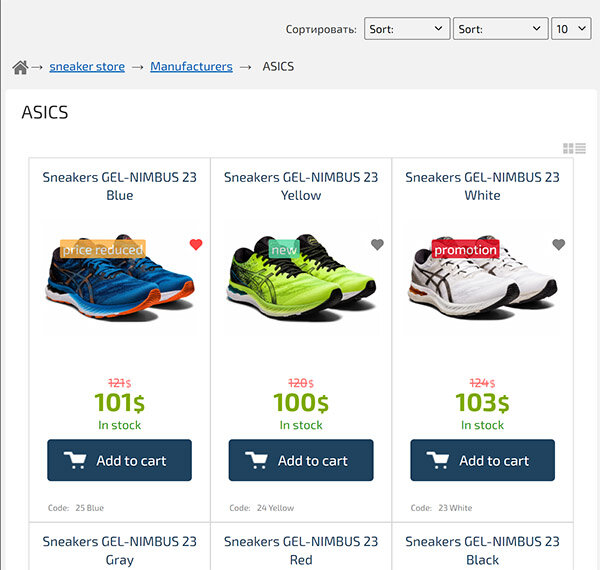The image size is (600, 570).
Task: Expand the second Sort dropdown
Action: tap(500, 29)
